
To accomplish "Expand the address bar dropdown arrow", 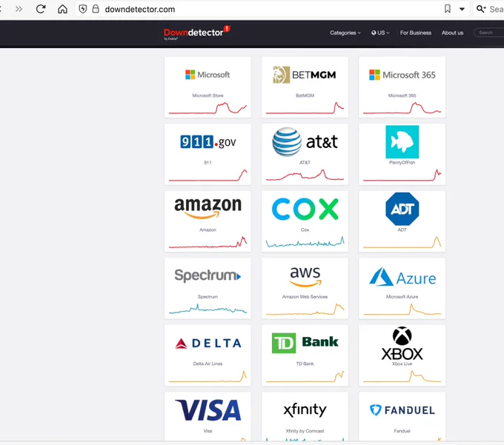I will point(462,9).
